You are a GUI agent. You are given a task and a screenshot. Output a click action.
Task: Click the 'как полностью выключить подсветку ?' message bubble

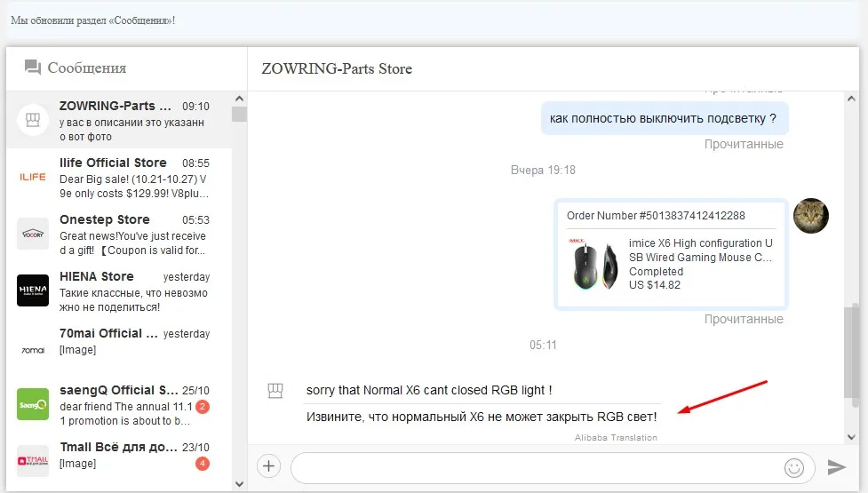click(665, 118)
